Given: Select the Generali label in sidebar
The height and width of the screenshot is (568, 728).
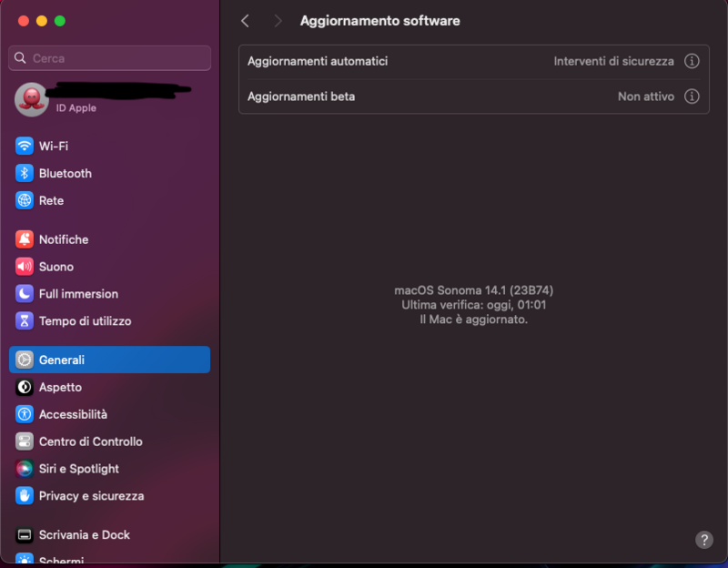Looking at the screenshot, I should point(62,360).
